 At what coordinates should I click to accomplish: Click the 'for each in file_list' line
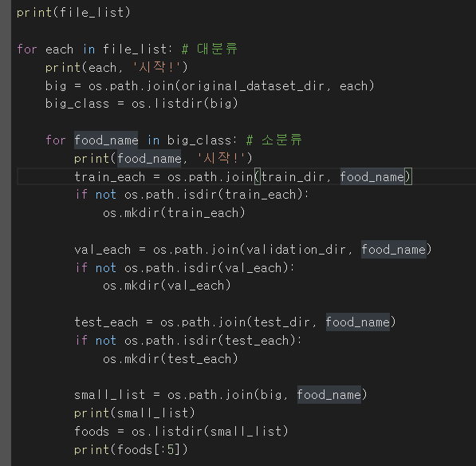[x=95, y=49]
